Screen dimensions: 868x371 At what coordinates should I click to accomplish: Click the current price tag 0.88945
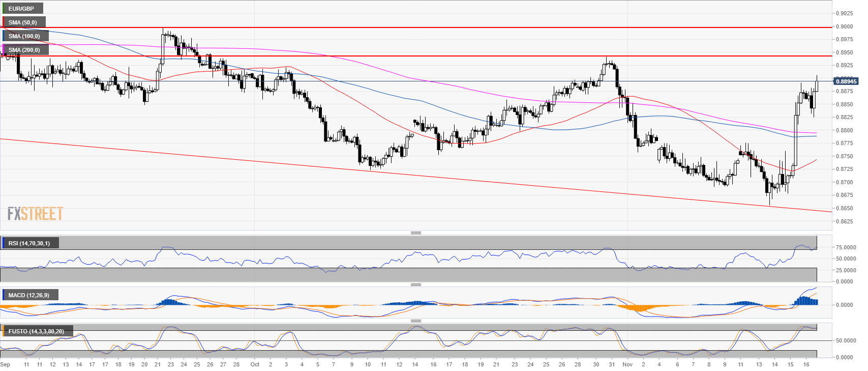[846, 81]
